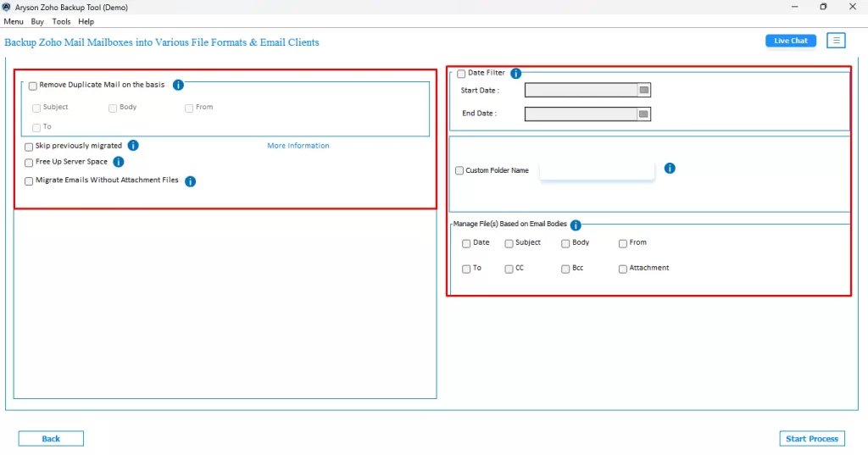Open the Start Date calendar picker

click(644, 90)
